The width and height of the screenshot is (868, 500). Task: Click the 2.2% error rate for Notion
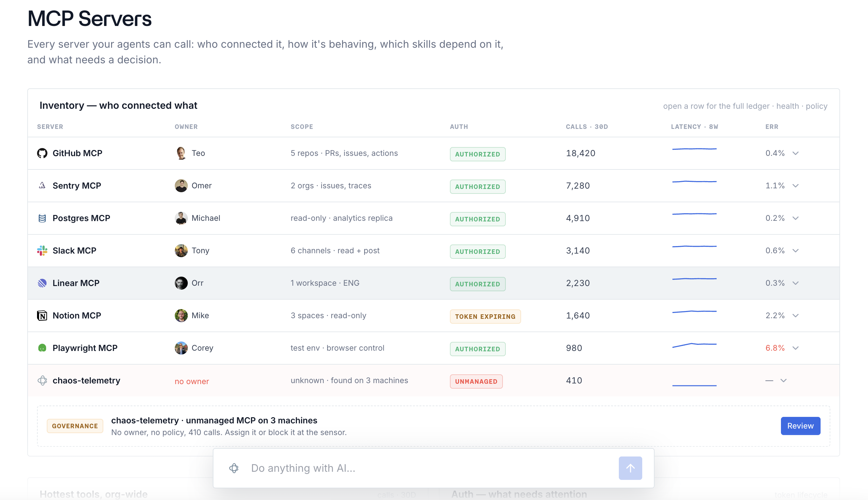point(775,315)
